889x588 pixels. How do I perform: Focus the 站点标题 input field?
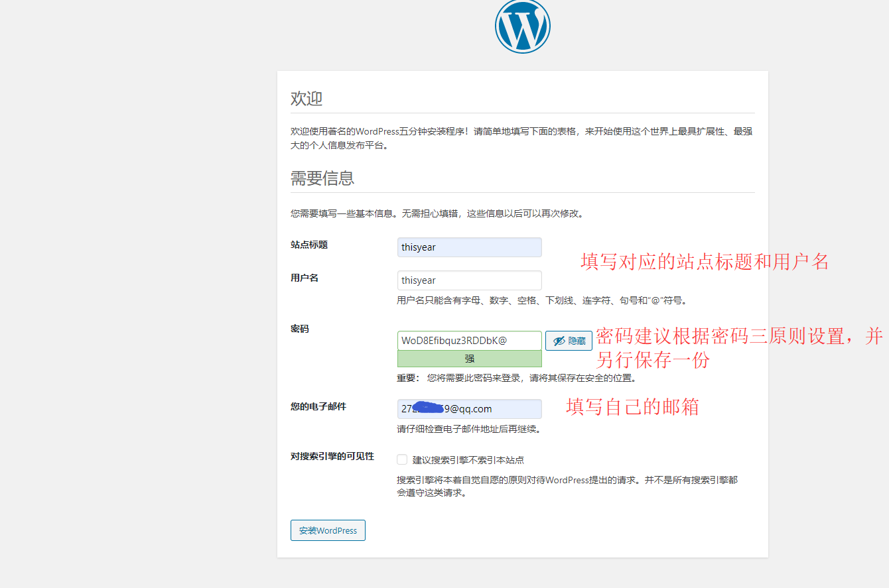pyautogui.click(x=470, y=247)
